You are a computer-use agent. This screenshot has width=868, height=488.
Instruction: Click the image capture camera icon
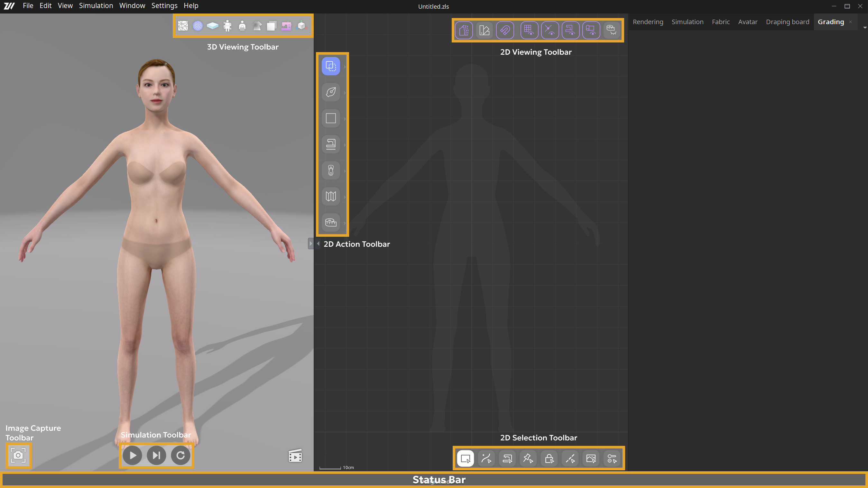pyautogui.click(x=18, y=455)
